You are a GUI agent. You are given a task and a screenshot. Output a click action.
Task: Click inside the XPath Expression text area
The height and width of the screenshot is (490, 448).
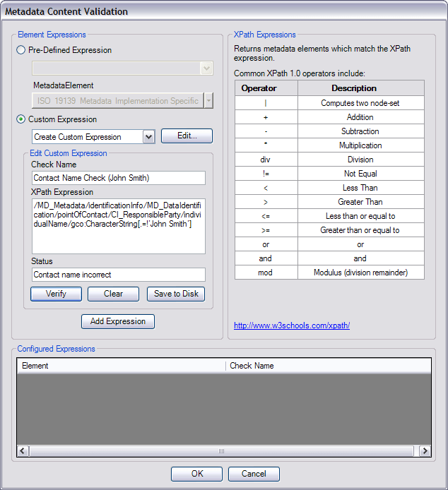[119, 226]
